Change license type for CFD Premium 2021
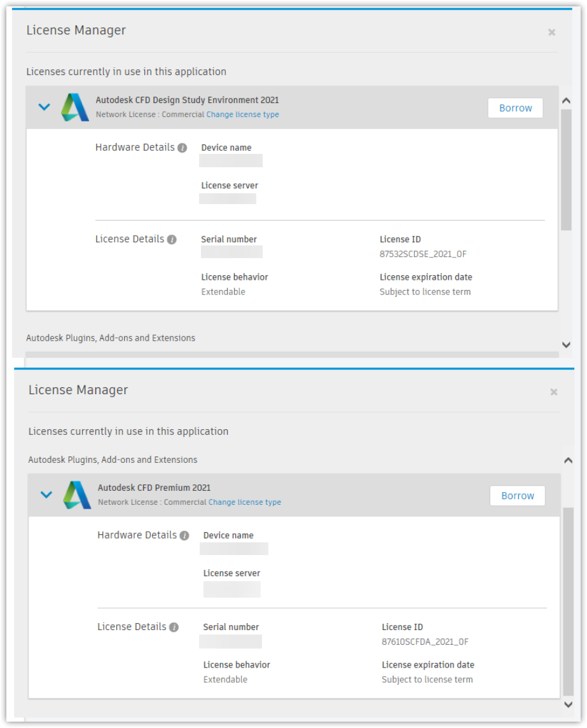 (245, 502)
